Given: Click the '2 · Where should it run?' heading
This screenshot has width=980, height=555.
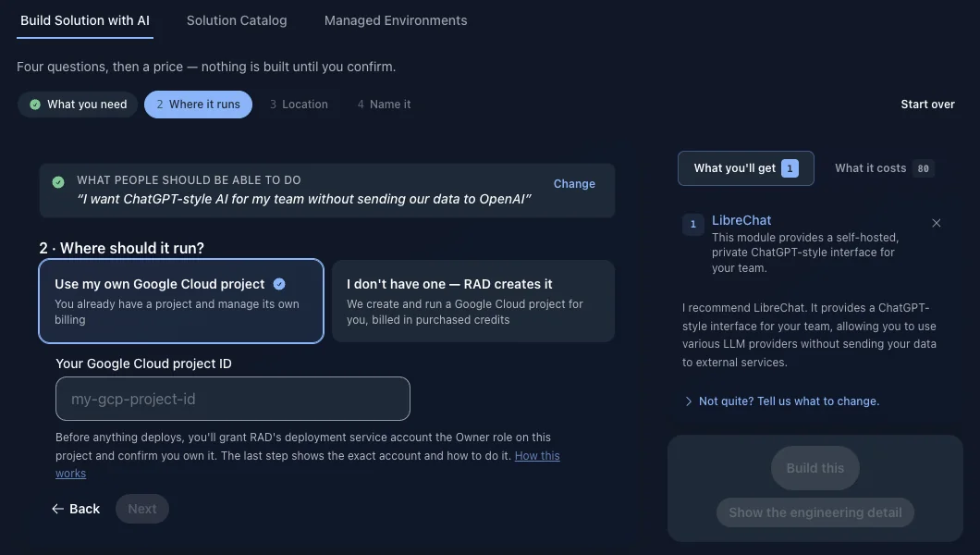Looking at the screenshot, I should click(122, 248).
